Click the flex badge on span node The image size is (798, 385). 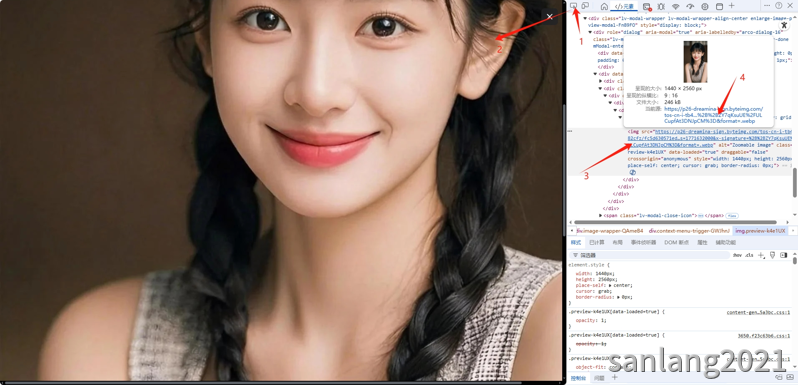pos(732,216)
